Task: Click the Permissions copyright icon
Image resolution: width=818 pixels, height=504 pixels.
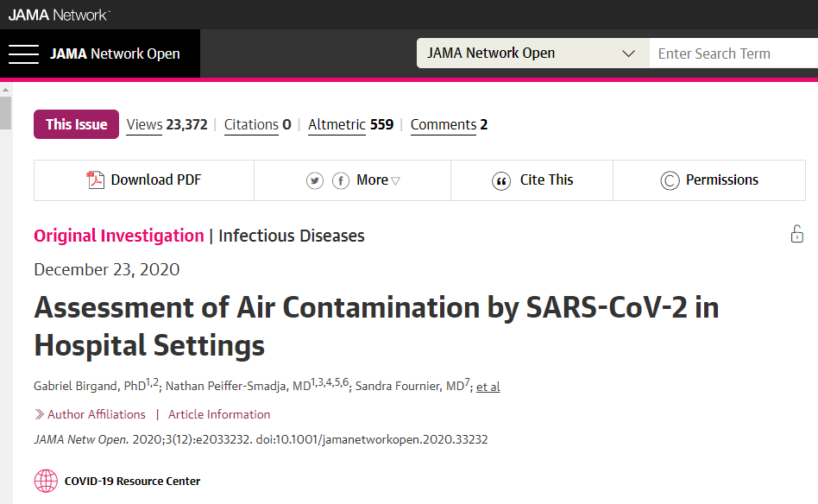Action: pos(670,180)
